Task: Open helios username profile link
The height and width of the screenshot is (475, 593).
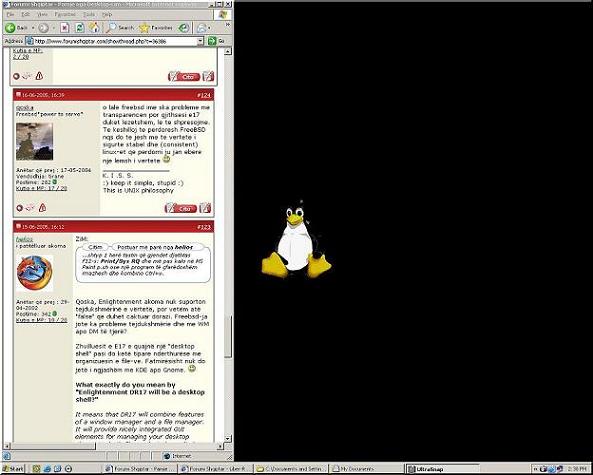Action: (25, 239)
